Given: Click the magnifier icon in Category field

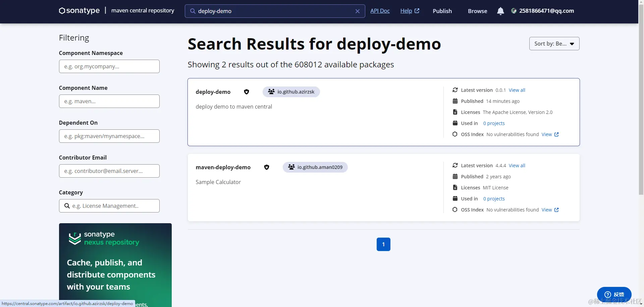Looking at the screenshot, I should point(67,206).
